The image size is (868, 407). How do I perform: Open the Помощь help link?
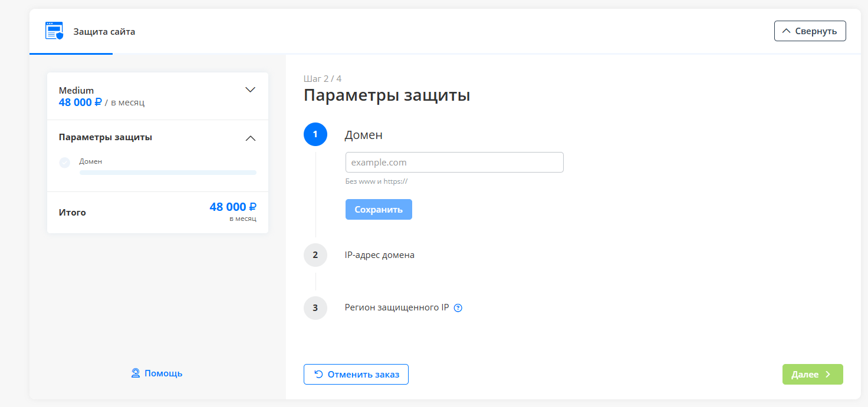click(x=163, y=373)
